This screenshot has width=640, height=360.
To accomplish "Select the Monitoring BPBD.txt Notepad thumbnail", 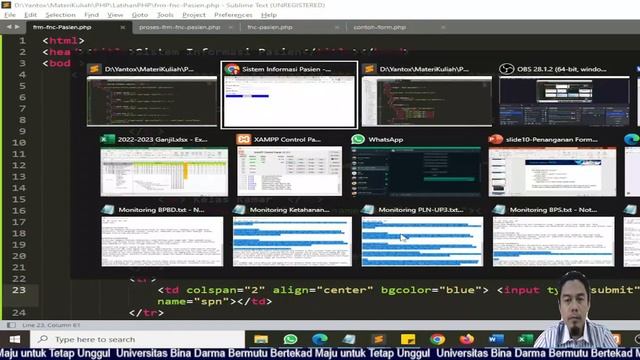I will (162, 242).
